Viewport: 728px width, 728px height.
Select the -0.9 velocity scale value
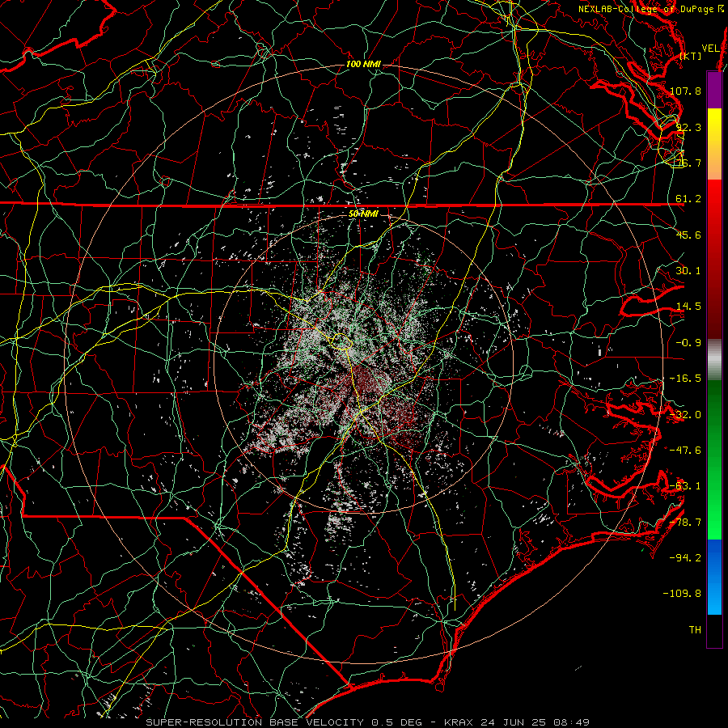pyautogui.click(x=688, y=343)
